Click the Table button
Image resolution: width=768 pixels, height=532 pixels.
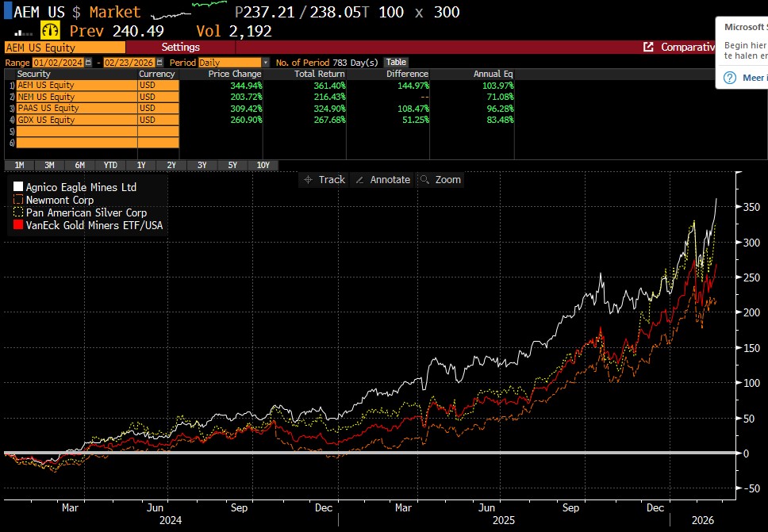pos(396,62)
